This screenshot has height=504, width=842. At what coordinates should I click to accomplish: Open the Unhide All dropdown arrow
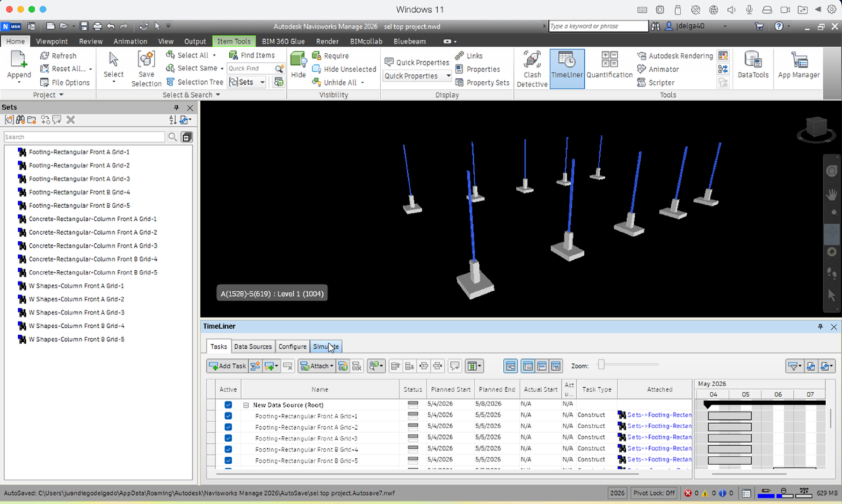click(x=363, y=83)
